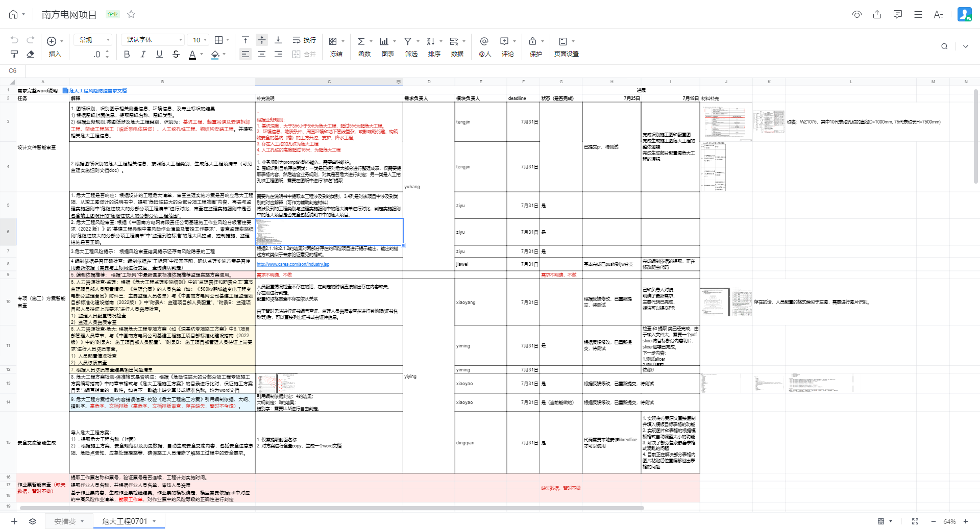This screenshot has width=980, height=529.
Task: Undo the last action
Action: [14, 40]
